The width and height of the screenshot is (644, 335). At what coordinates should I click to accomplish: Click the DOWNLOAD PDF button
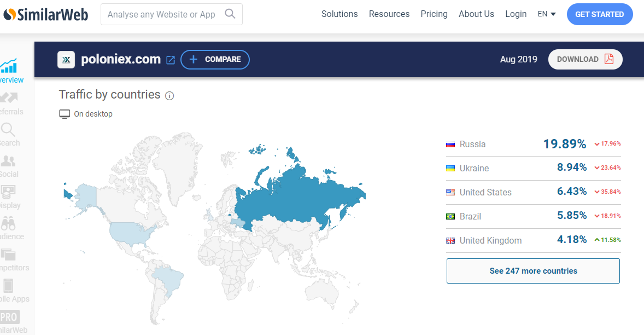tap(585, 59)
